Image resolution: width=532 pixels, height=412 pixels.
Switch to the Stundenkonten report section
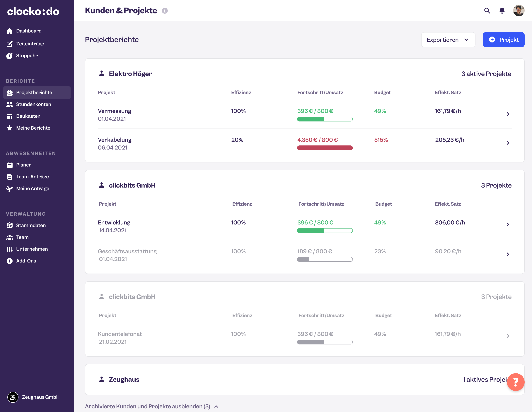(x=33, y=104)
